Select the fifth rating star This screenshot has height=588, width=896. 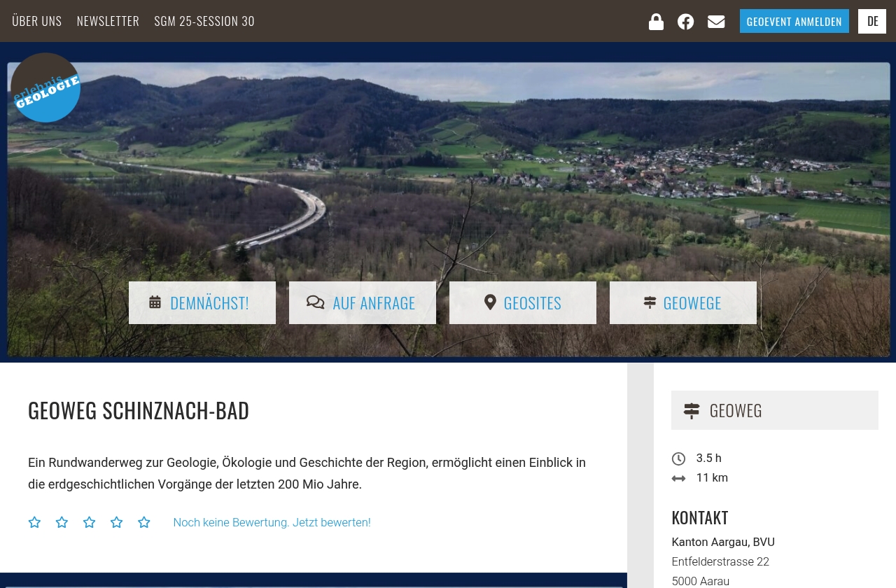(143, 522)
